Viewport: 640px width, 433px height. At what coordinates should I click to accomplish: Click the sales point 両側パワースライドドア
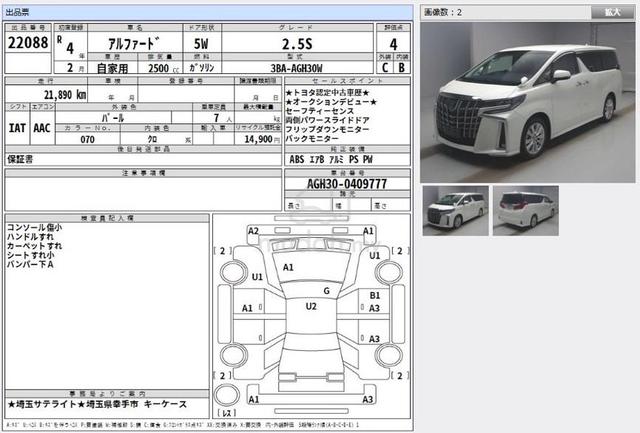click(327, 120)
